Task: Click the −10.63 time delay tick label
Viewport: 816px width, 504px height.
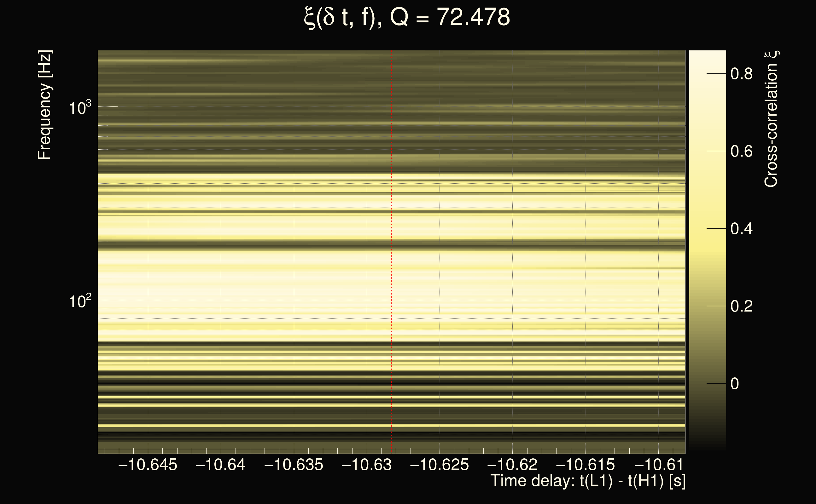Action: (x=367, y=465)
